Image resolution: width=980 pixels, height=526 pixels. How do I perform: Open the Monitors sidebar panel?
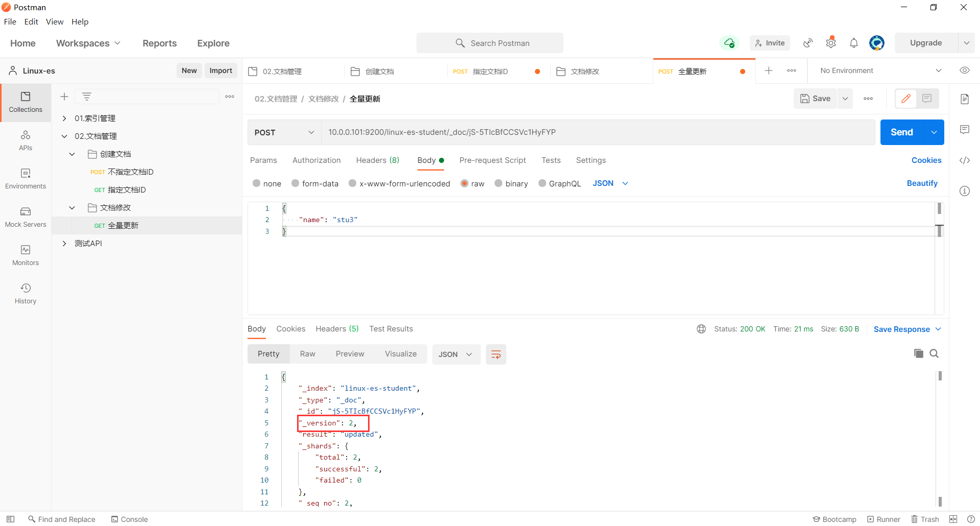tap(26, 255)
